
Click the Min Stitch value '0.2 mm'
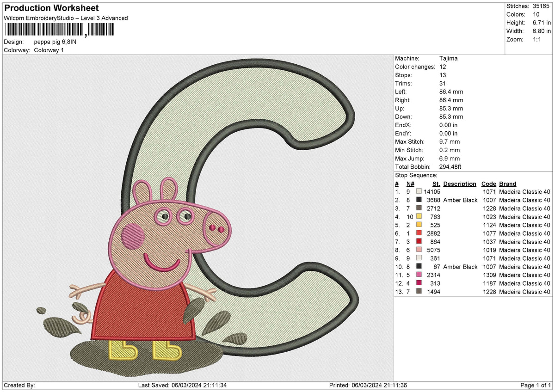pos(450,150)
